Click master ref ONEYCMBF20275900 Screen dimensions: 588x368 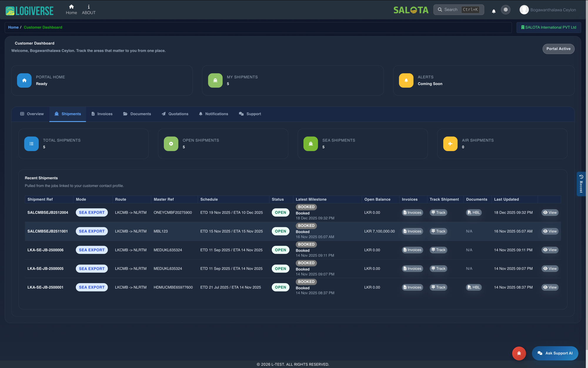click(173, 213)
